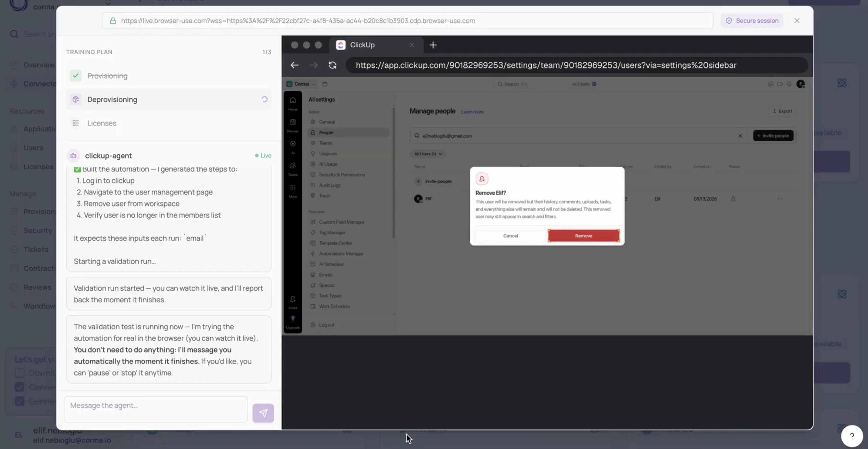
Task: Click the settings sidebar scrollbar
Action: click(393, 173)
